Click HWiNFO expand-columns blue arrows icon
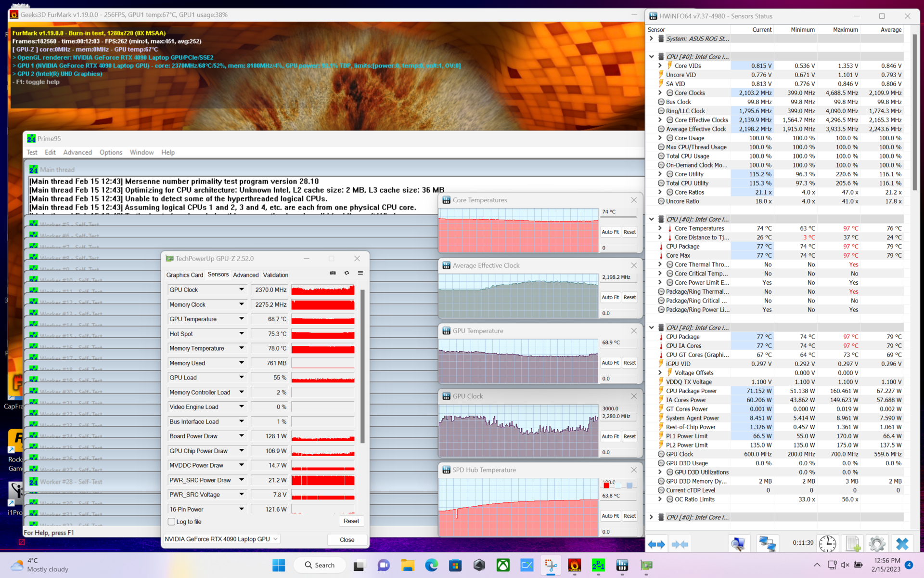924x578 pixels. tap(656, 544)
